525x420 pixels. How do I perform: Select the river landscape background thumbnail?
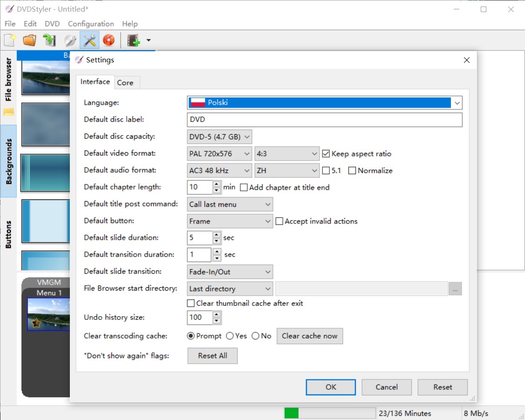pos(46,78)
